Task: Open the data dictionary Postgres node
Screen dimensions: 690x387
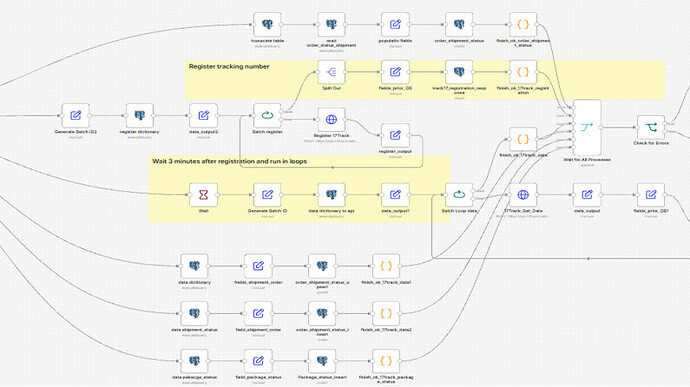Action: 195,266
